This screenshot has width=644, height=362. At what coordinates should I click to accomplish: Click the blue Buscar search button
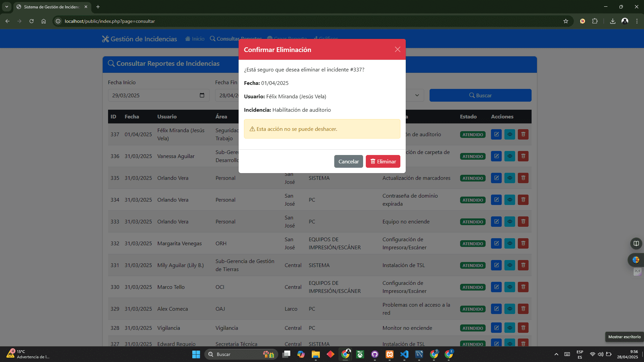pos(480,95)
